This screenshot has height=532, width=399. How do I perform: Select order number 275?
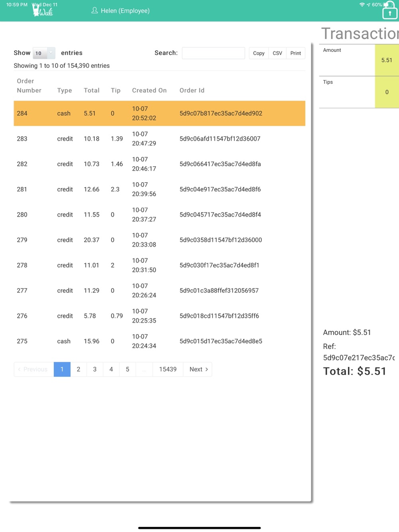pyautogui.click(x=22, y=341)
